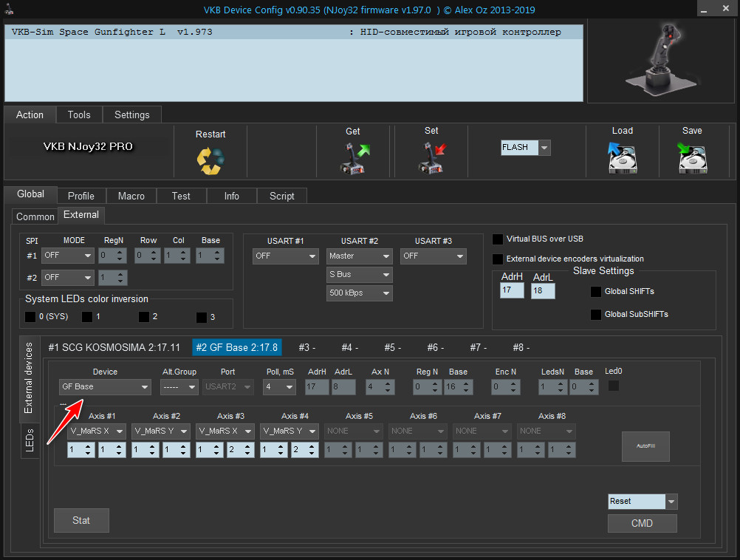
Task: Open the Settings tab
Action: 132,115
